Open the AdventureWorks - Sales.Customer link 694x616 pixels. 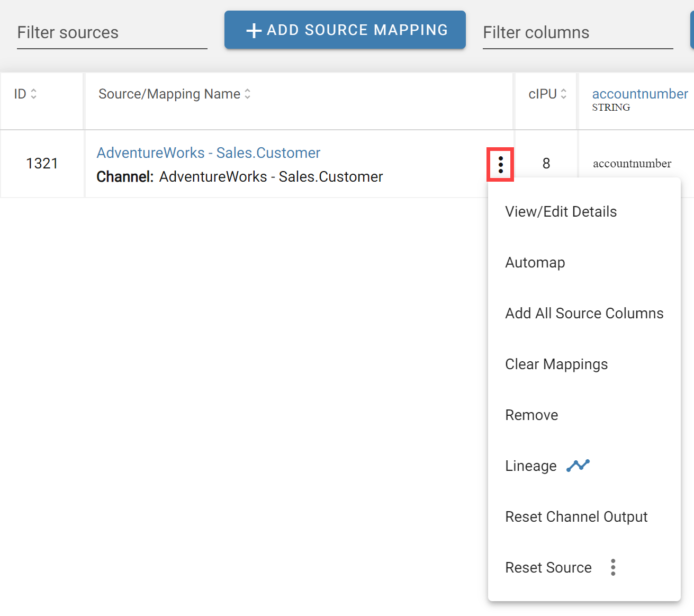tap(208, 153)
